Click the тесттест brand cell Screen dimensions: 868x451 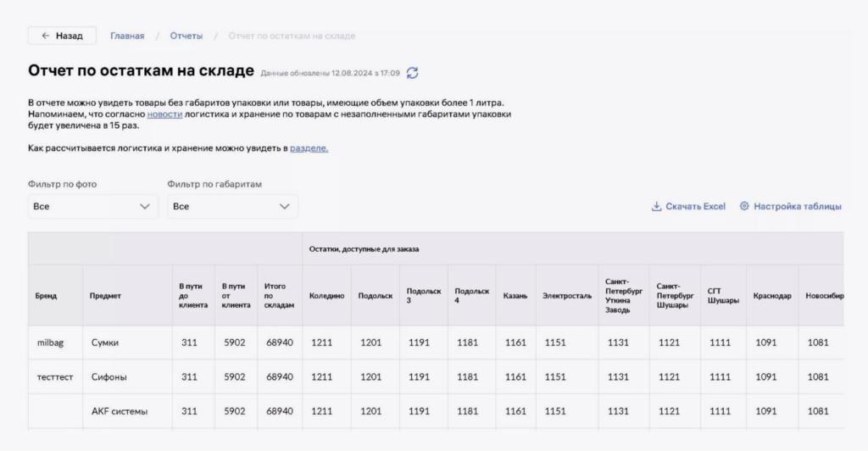click(55, 377)
